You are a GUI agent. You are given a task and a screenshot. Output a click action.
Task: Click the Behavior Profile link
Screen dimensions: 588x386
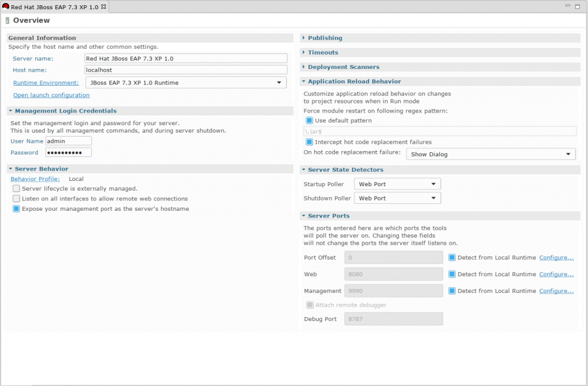click(x=34, y=179)
